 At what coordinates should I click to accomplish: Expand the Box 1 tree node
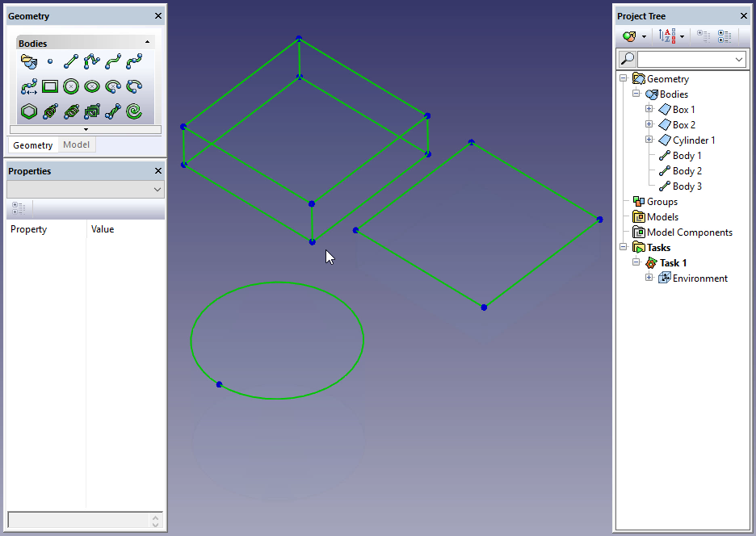coord(649,110)
